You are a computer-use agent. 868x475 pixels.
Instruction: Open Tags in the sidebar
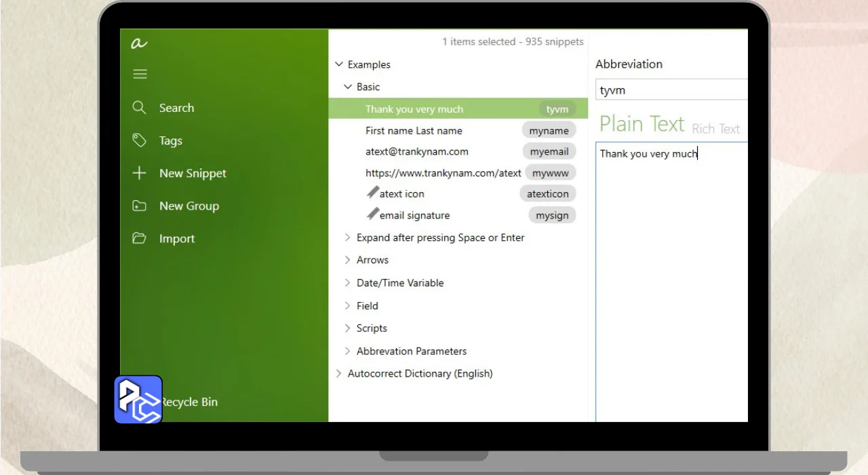[170, 140]
